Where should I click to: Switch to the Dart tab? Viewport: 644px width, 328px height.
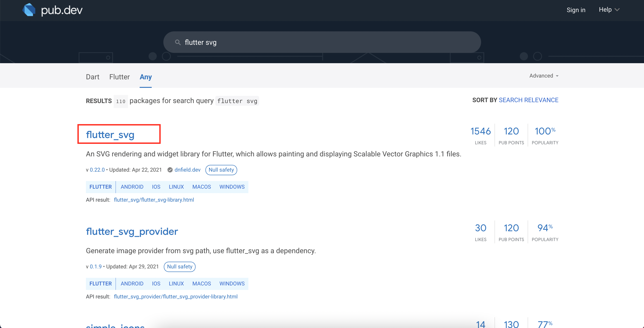tap(93, 77)
